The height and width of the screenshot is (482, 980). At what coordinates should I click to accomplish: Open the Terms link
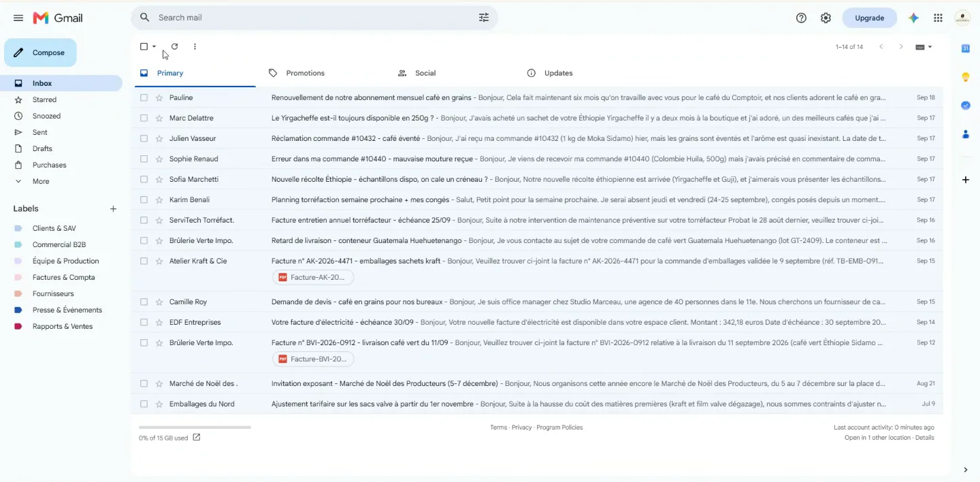(x=498, y=428)
